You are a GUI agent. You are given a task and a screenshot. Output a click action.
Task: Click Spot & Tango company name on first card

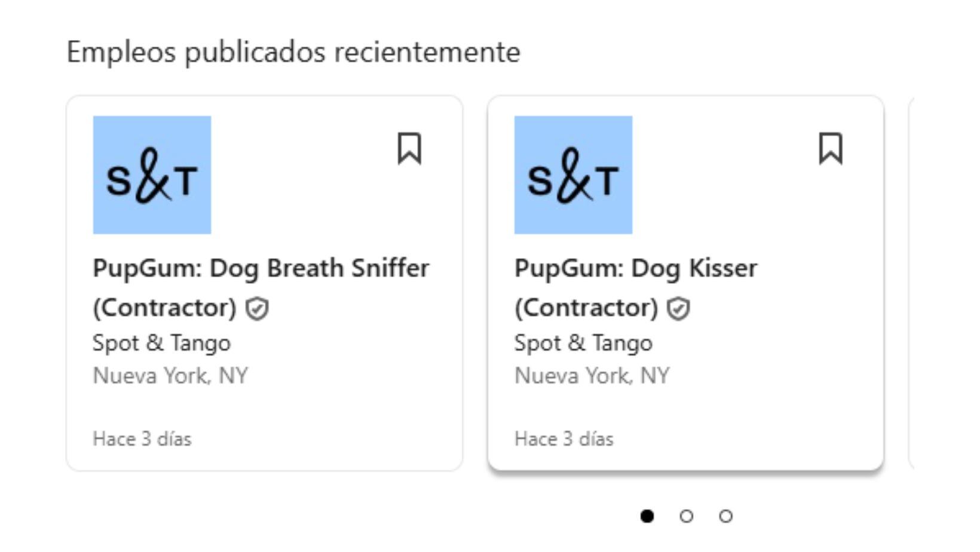tap(161, 343)
